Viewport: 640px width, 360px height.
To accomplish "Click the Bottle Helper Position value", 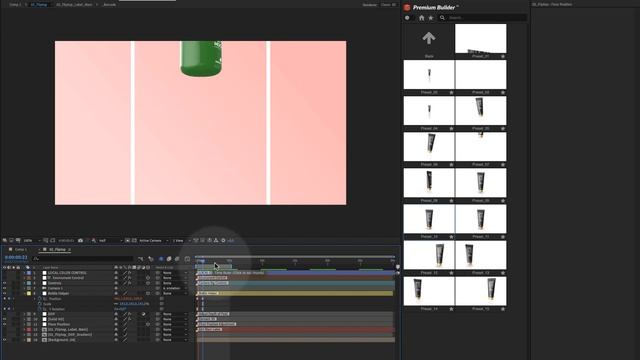I will pyautogui.click(x=128, y=299).
